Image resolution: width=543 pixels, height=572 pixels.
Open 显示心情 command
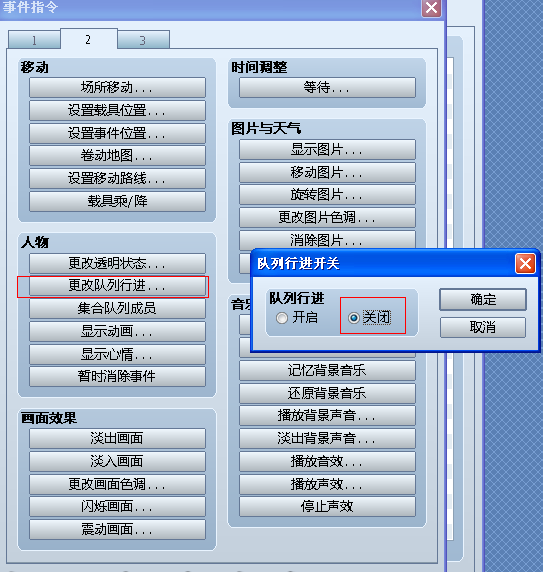117,354
